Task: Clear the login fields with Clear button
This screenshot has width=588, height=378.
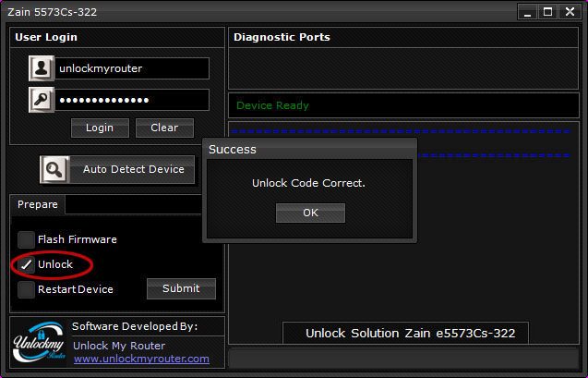Action: [x=164, y=128]
